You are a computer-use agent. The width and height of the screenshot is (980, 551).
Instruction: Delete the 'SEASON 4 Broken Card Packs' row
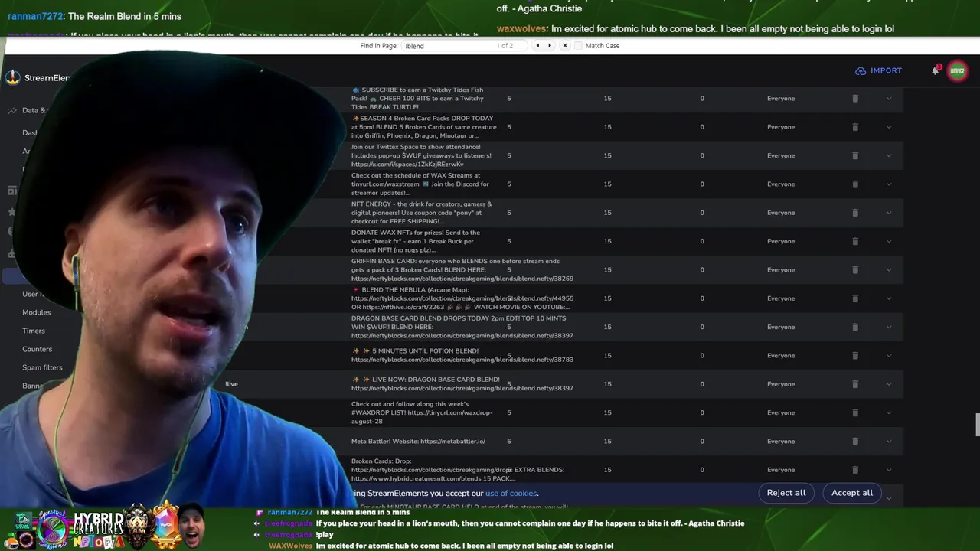pos(855,127)
